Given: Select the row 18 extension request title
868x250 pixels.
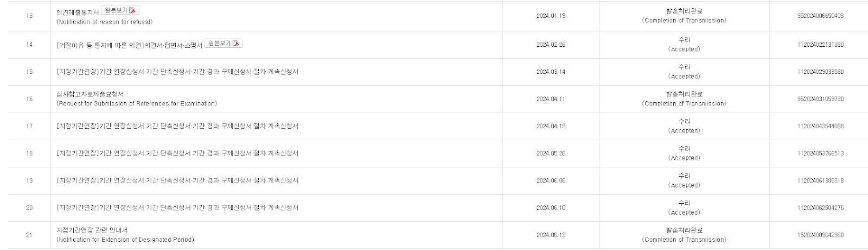Looking at the screenshot, I should pyautogui.click(x=177, y=153).
